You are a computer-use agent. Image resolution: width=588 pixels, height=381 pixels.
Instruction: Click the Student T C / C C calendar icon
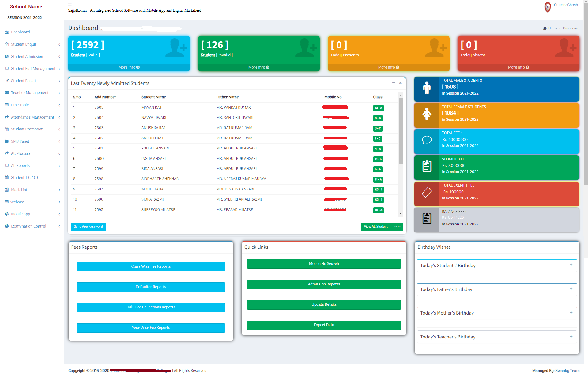pos(7,178)
